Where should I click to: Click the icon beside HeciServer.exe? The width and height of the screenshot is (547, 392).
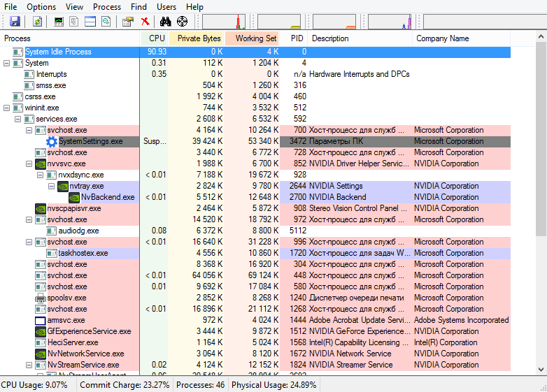pyautogui.click(x=41, y=342)
